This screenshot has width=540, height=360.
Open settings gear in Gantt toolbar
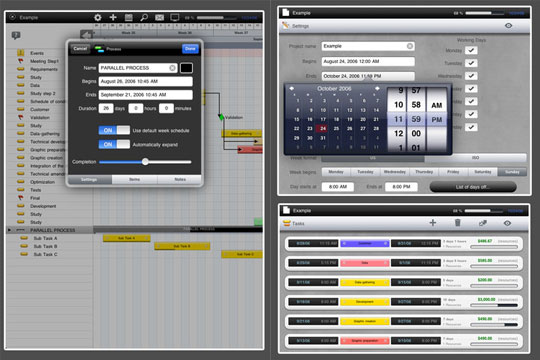(x=98, y=17)
